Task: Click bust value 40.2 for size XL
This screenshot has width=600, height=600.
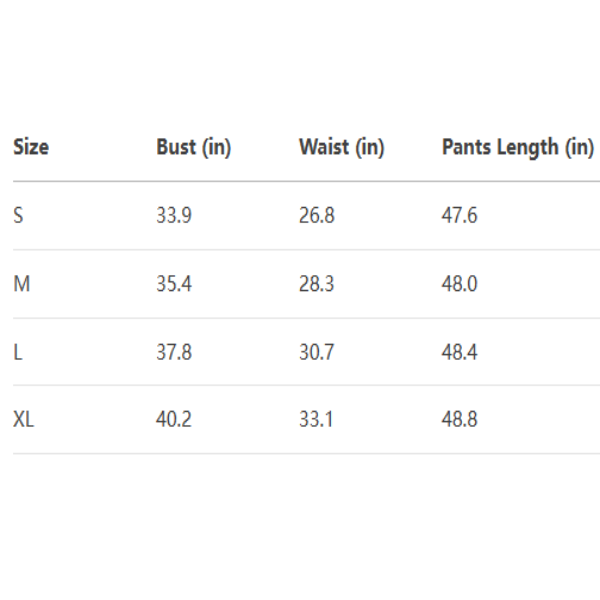Action: click(x=174, y=420)
